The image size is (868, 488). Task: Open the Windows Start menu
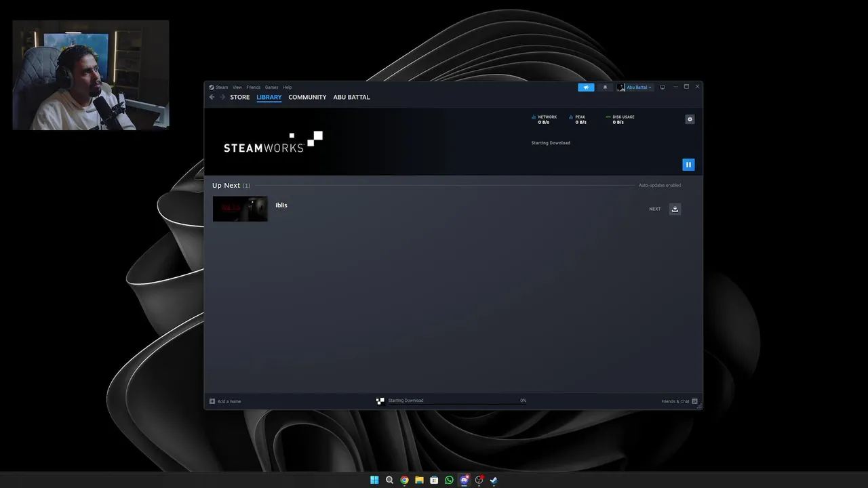[374, 480]
